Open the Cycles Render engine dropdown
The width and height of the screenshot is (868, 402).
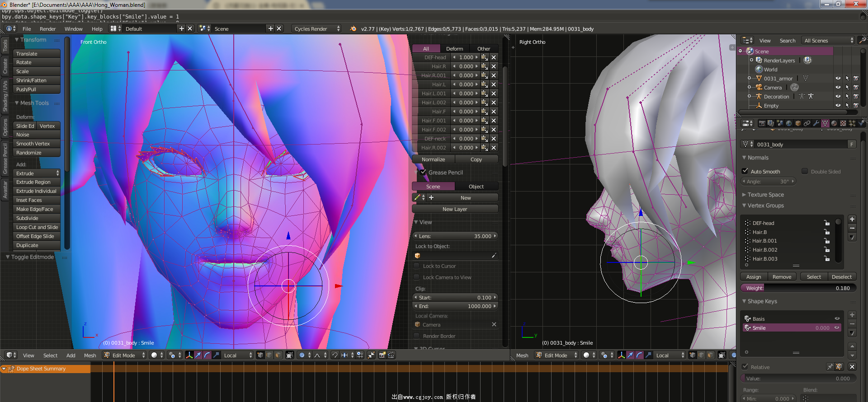pos(316,28)
